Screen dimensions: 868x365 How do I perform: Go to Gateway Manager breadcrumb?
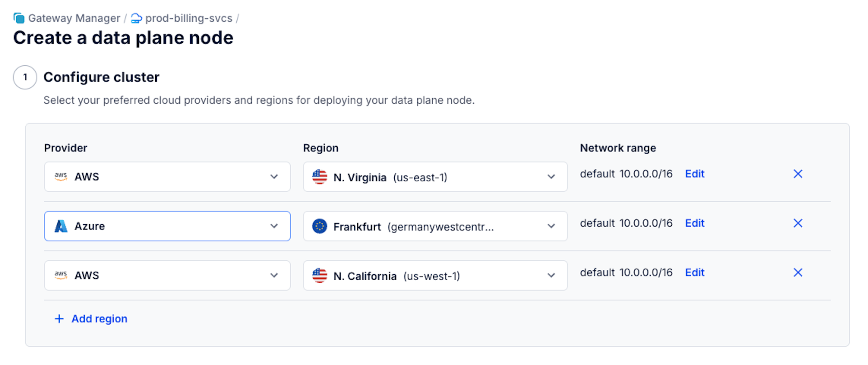click(74, 18)
